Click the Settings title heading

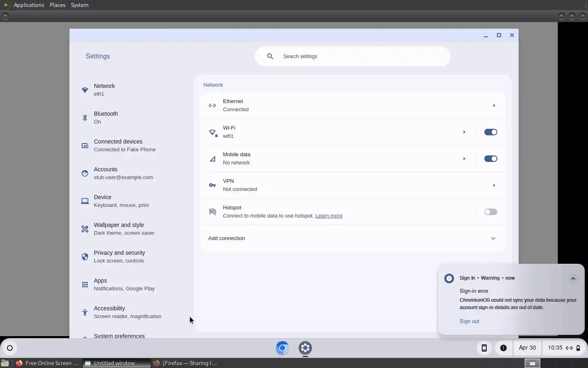(x=98, y=56)
